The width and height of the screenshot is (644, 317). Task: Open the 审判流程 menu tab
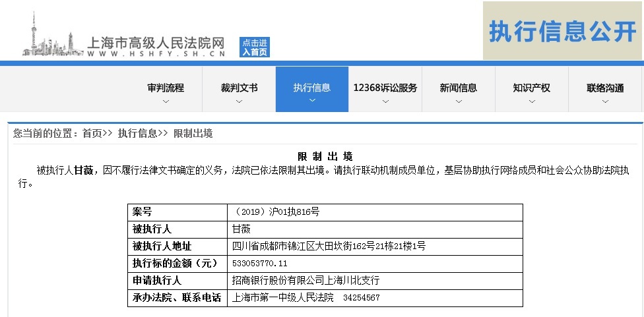[x=166, y=88]
